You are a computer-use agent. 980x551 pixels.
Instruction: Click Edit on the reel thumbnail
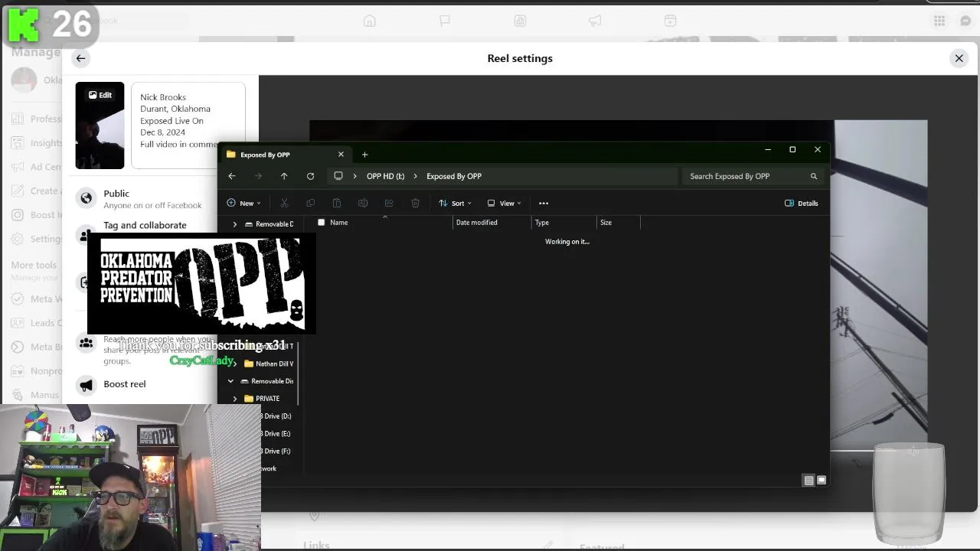(100, 95)
